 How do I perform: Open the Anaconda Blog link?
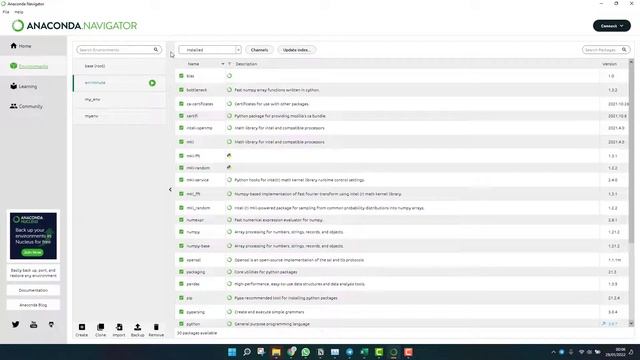[33, 305]
